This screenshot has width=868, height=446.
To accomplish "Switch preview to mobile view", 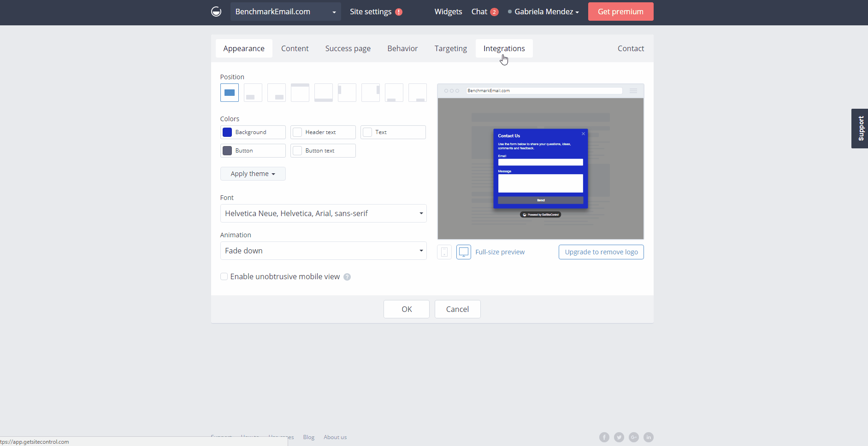I will (444, 252).
